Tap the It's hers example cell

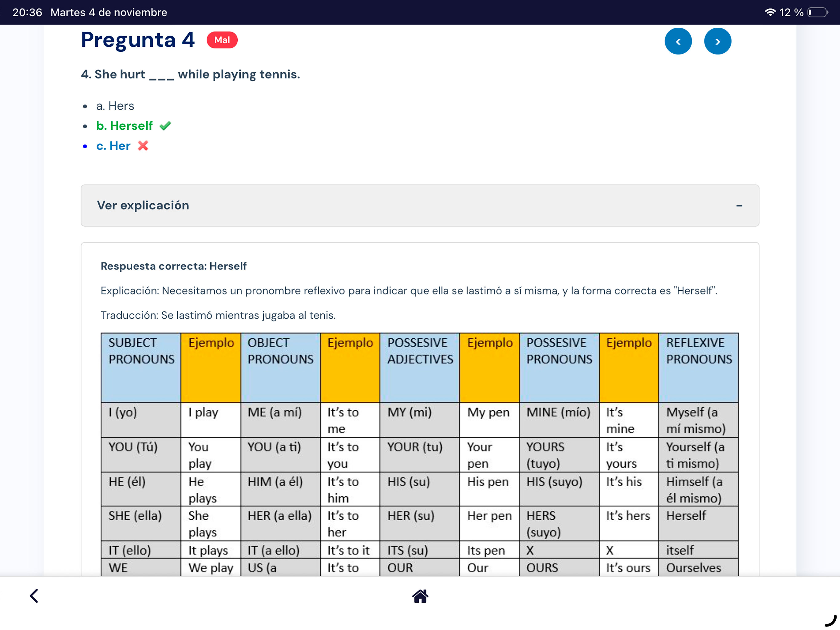(x=629, y=524)
